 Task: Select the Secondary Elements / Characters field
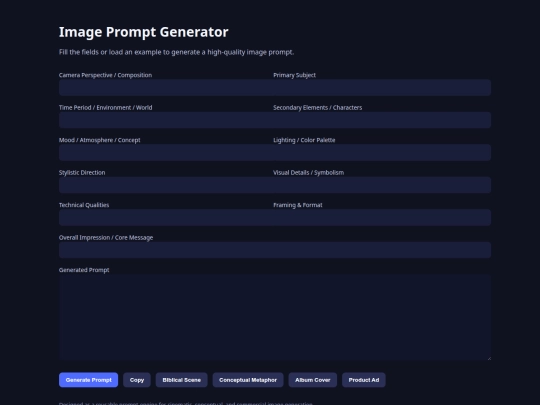382,120
